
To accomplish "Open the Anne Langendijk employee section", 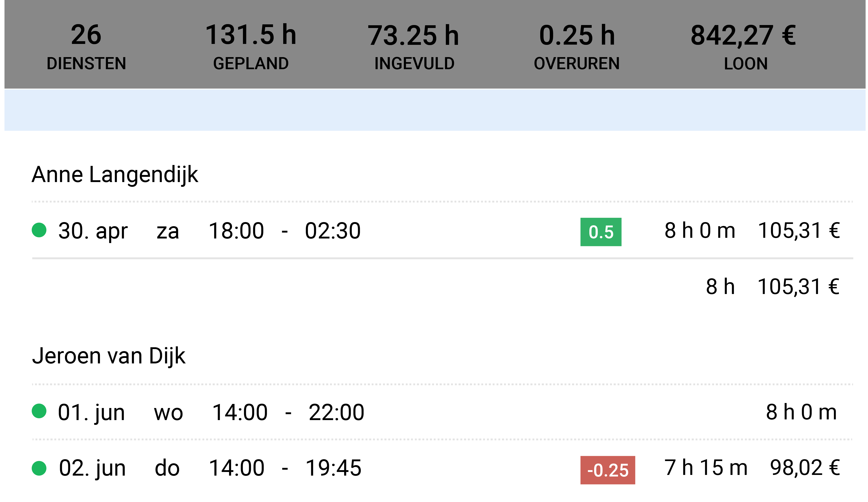I will (x=115, y=174).
